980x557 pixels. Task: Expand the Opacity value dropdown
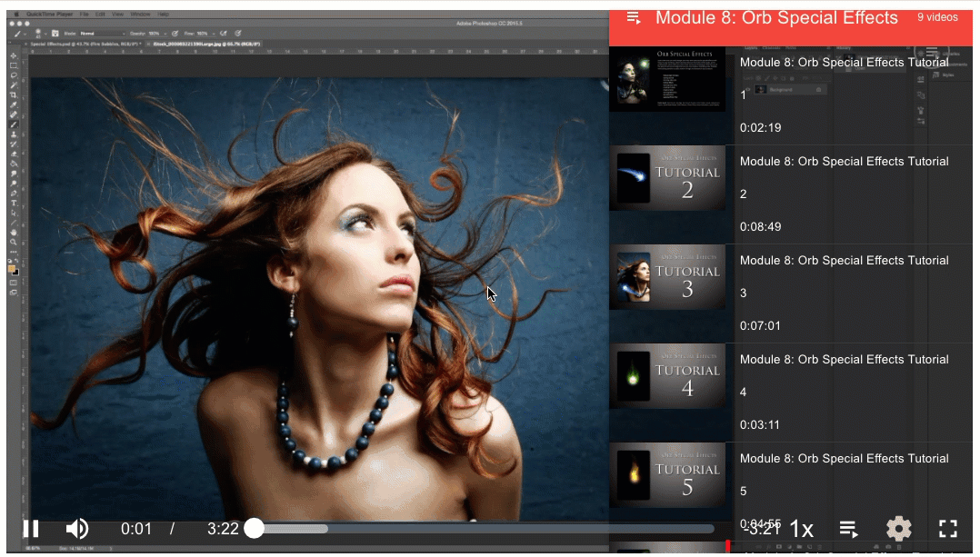click(165, 34)
